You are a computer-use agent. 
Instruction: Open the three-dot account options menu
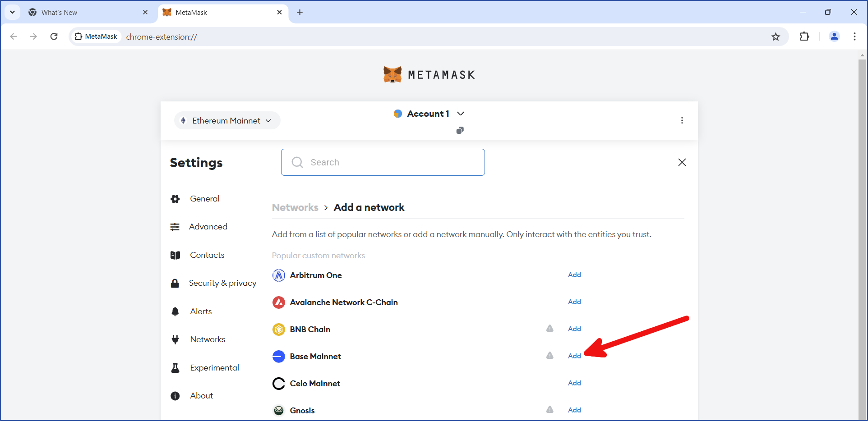coord(682,120)
